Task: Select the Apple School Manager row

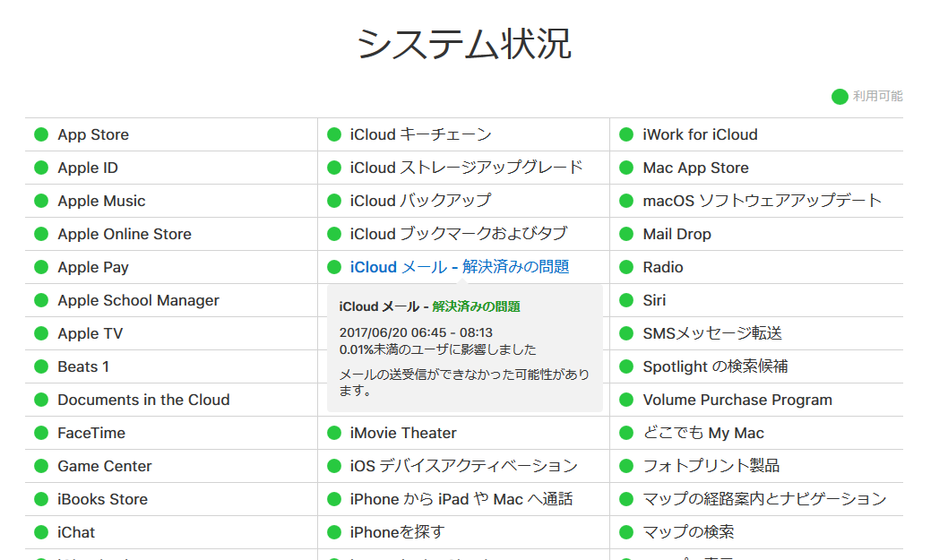Action: coord(138,300)
